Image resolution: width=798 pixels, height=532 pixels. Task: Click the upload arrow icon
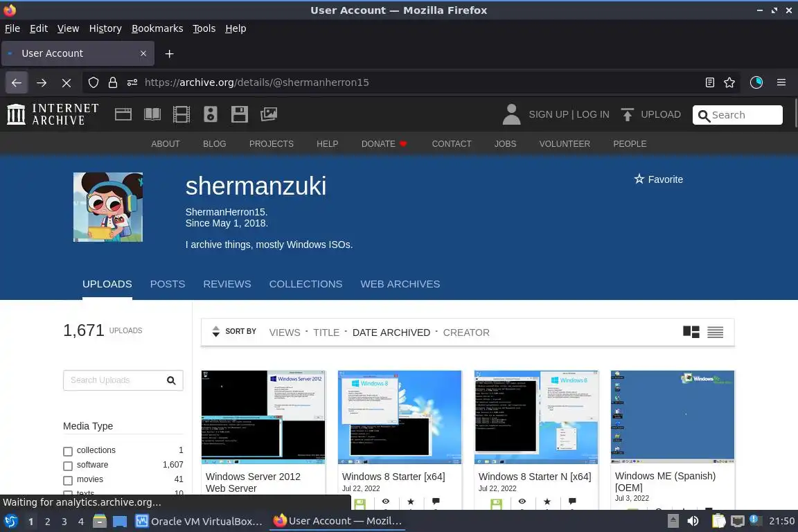627,114
